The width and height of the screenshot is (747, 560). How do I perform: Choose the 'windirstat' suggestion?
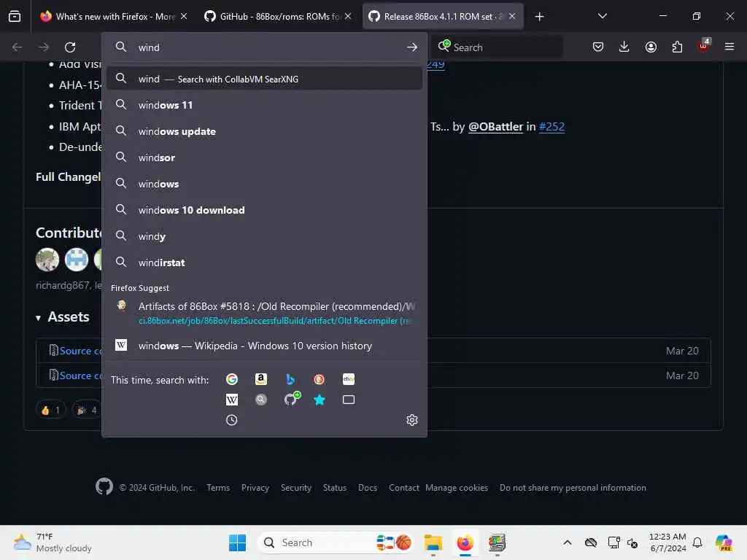264,262
